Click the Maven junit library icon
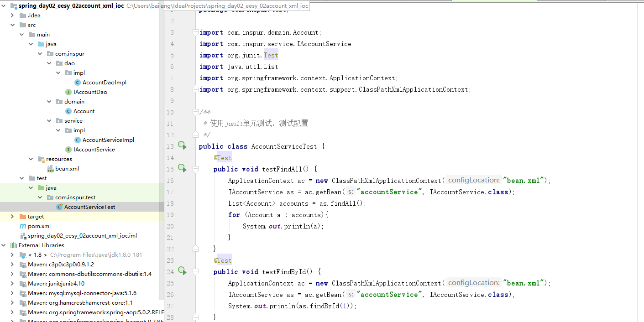This screenshot has height=322, width=644. click(x=23, y=284)
